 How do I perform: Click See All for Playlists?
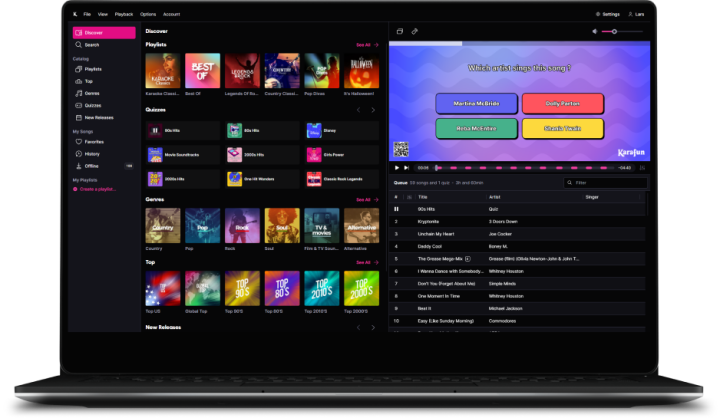click(x=367, y=45)
